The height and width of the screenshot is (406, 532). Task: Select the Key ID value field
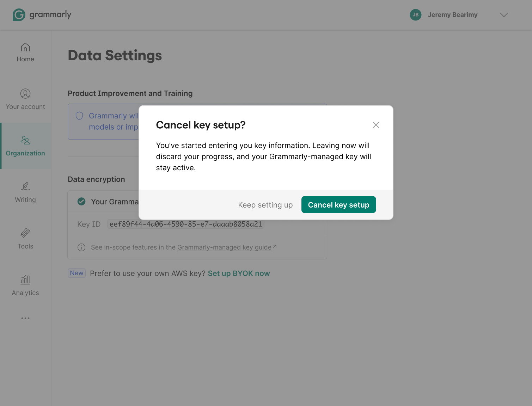pos(185,224)
